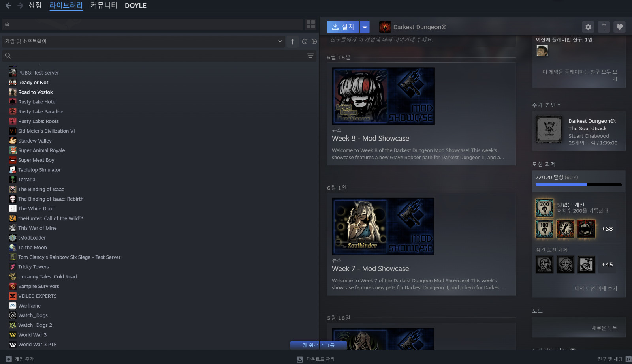Open World War 3 PTE entry

click(38, 344)
